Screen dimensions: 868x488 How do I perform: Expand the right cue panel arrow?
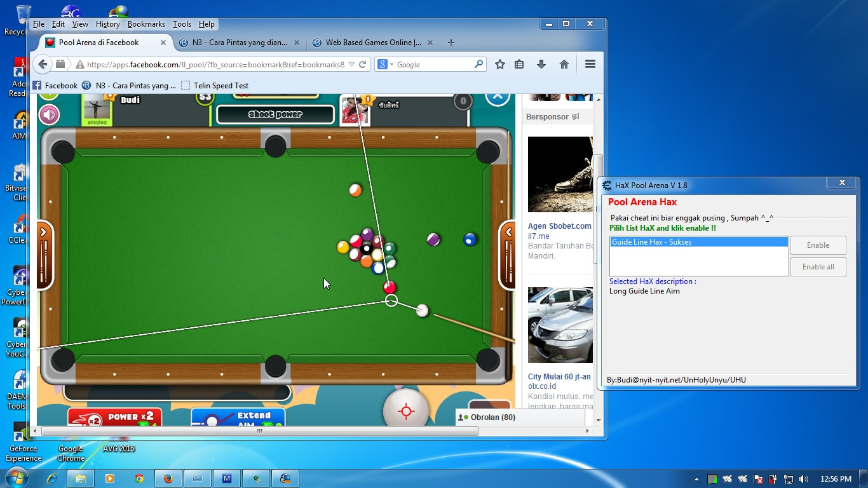508,233
